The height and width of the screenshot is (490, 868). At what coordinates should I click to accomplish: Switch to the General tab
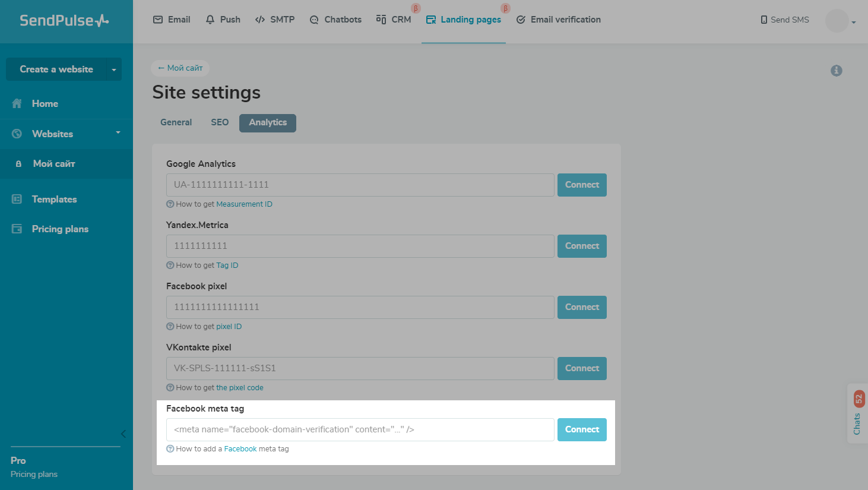coord(176,122)
